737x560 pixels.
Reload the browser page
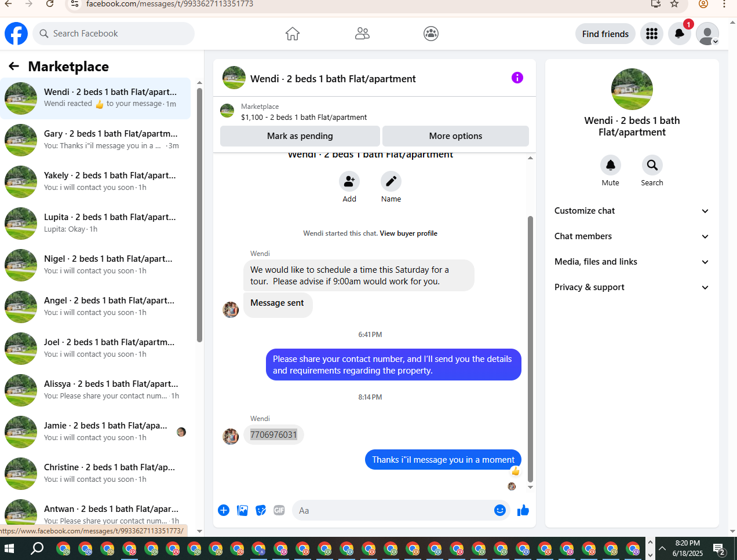(x=50, y=3)
